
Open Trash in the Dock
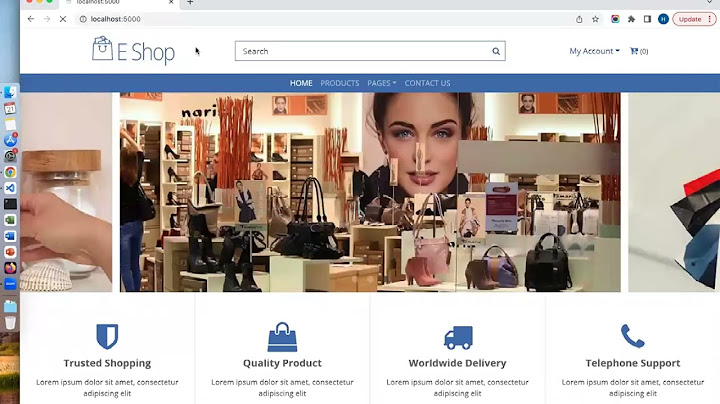tap(10, 322)
